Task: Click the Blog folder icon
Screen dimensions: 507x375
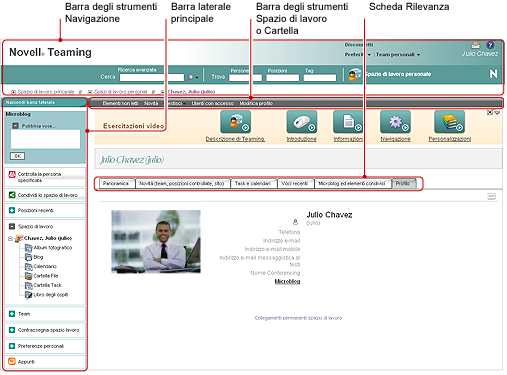Action: 29,257
